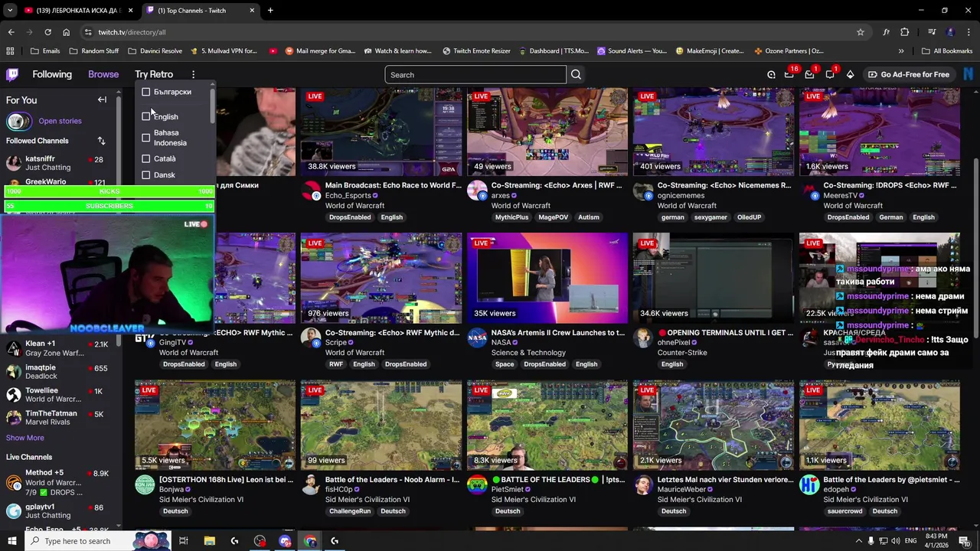Open File Explorer from the taskbar
This screenshot has width=980, height=551.
point(209,541)
